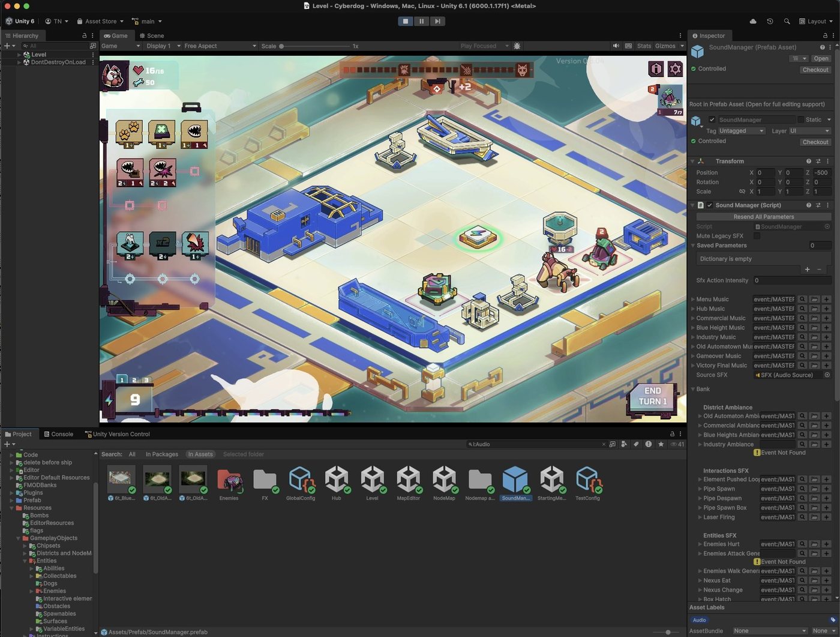Click the Audio asset label
840x637 pixels.
pyautogui.click(x=700, y=620)
